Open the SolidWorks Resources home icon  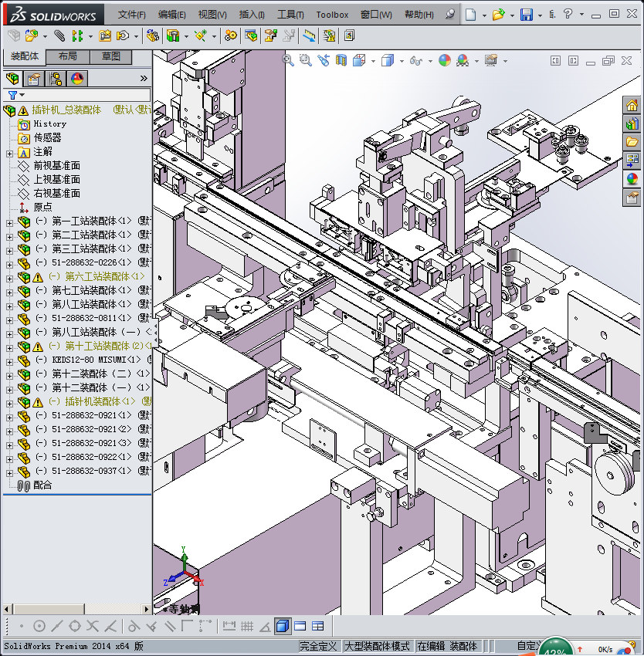[632, 106]
